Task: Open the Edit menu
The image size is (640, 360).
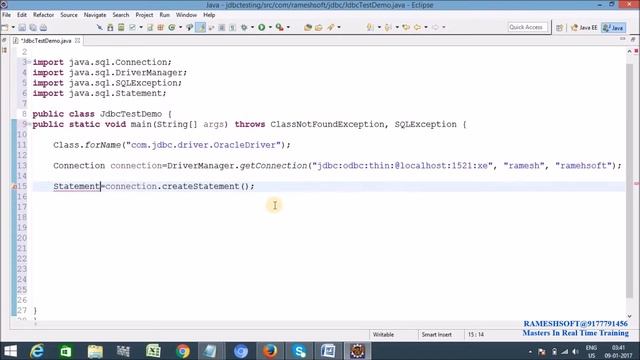Action: click(x=22, y=15)
